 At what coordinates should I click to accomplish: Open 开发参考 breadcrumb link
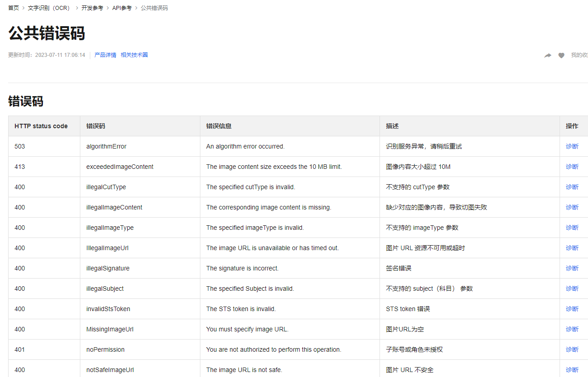(x=92, y=8)
